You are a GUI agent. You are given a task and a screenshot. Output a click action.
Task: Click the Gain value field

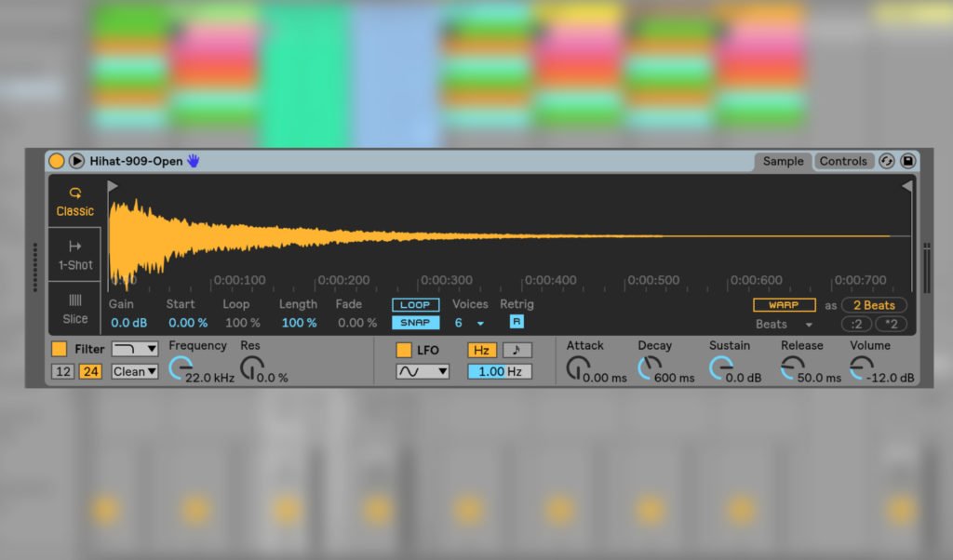point(128,323)
